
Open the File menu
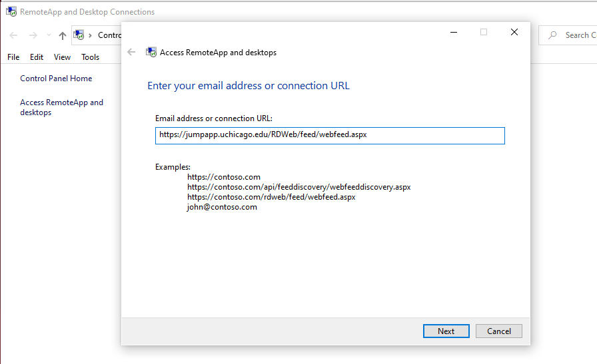tap(13, 57)
